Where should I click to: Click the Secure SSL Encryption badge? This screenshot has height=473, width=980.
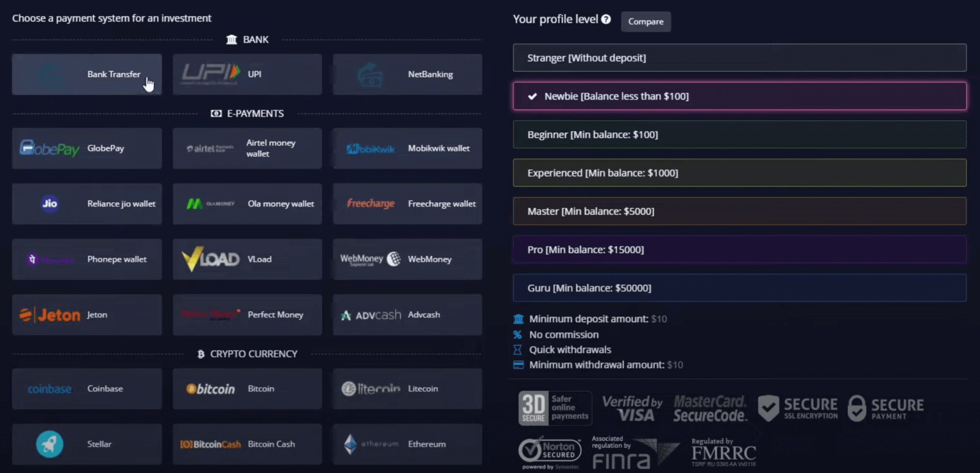[797, 409]
